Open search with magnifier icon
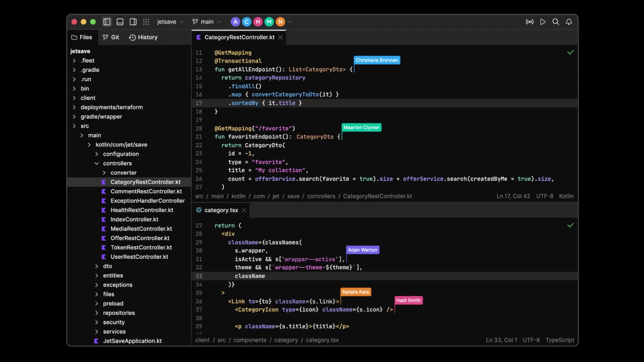This screenshot has width=644, height=362. (x=556, y=22)
